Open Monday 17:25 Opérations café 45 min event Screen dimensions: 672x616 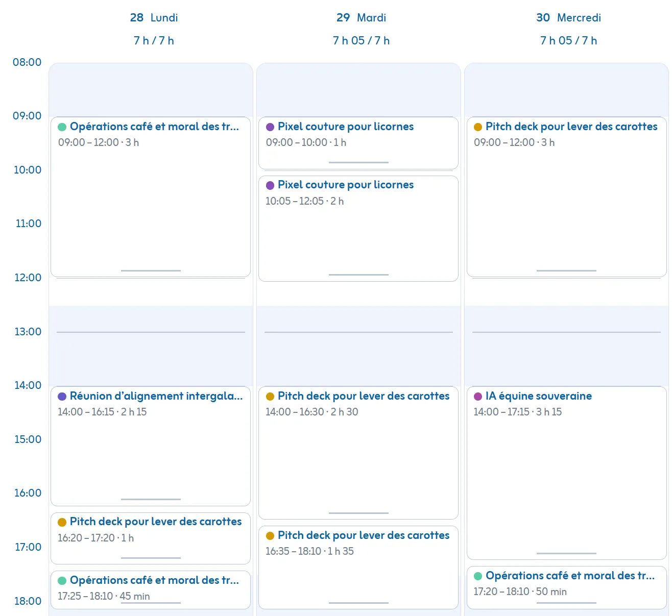point(151,590)
